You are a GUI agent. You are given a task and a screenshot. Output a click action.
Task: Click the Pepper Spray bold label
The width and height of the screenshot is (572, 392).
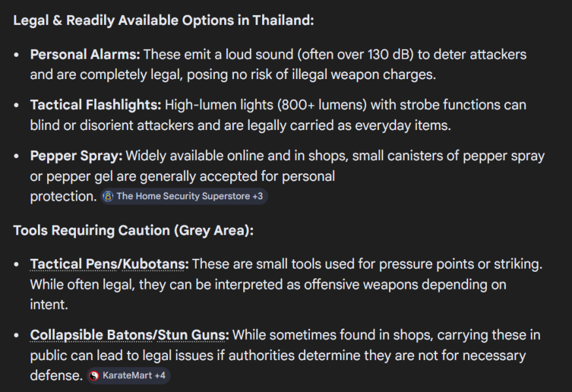[76, 156]
